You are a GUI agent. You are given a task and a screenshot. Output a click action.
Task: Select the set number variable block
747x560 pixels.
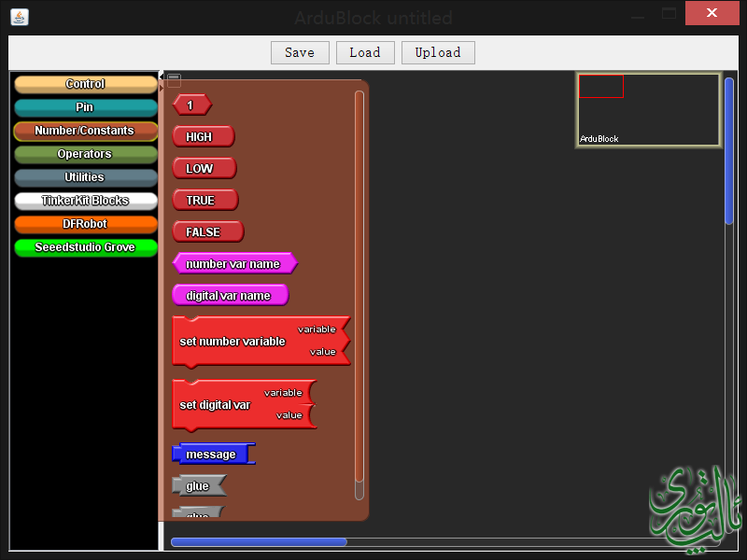tap(261, 342)
